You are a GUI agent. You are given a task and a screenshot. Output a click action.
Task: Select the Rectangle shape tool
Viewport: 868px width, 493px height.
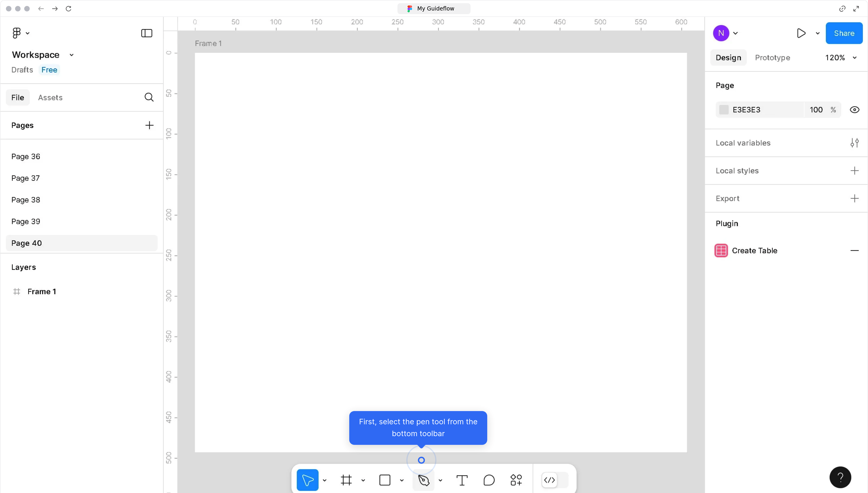coord(385,480)
